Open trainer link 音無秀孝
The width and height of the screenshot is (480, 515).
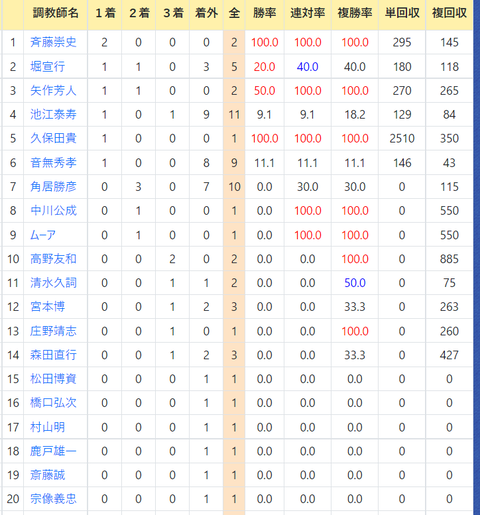click(x=53, y=163)
